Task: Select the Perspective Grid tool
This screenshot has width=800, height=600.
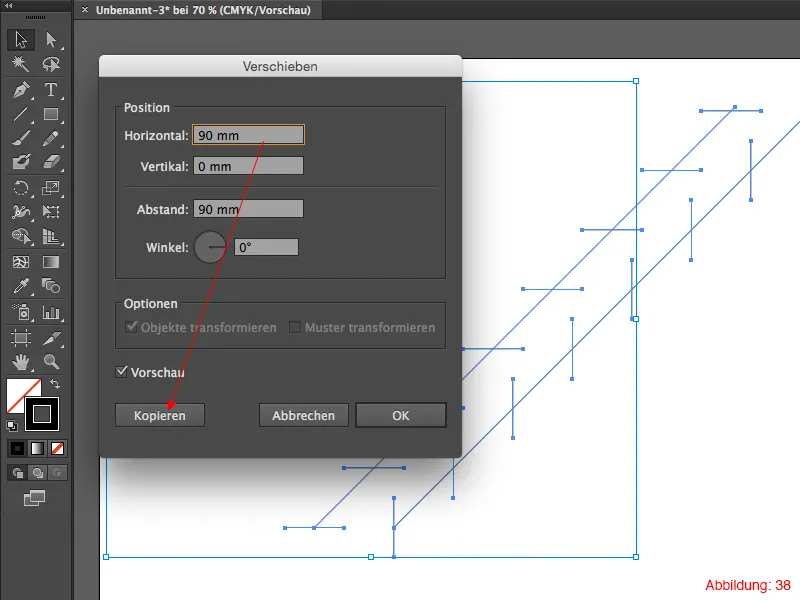Action: click(51, 236)
